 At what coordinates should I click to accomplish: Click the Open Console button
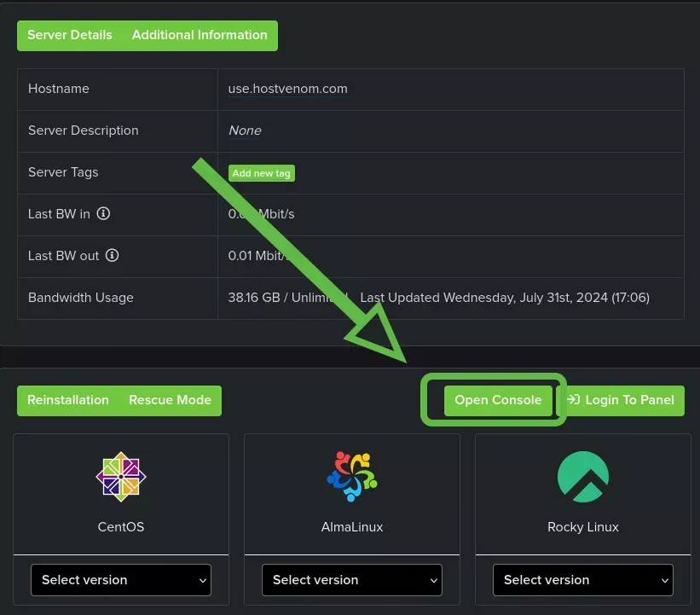click(498, 400)
